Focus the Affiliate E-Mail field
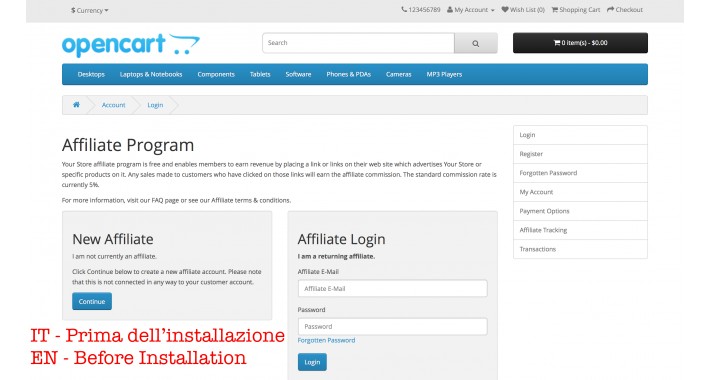 click(393, 289)
